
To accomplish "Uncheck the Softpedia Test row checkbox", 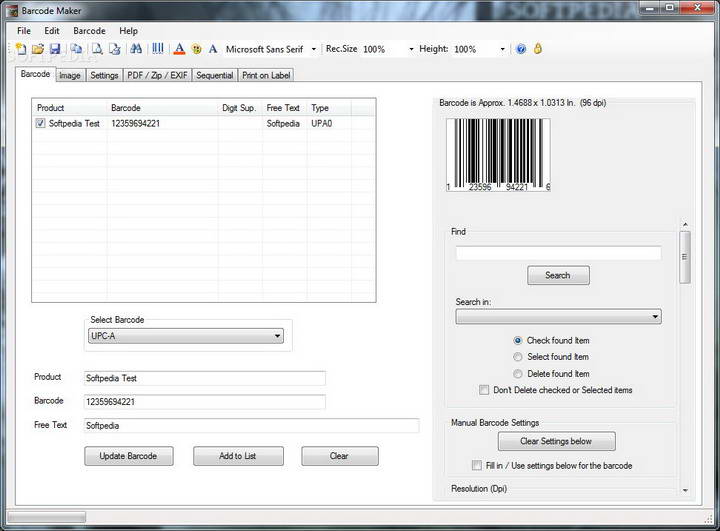I will [x=40, y=123].
